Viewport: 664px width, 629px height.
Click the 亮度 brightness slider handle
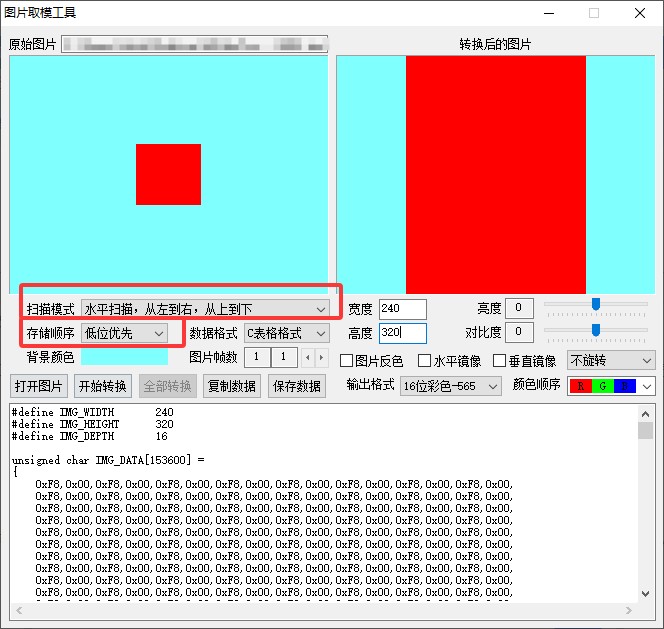click(x=596, y=304)
